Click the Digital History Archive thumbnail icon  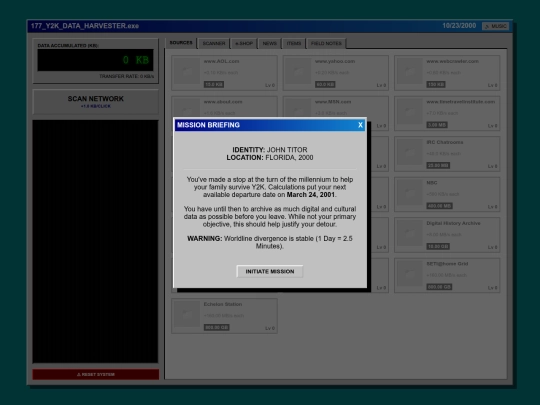coord(410,233)
